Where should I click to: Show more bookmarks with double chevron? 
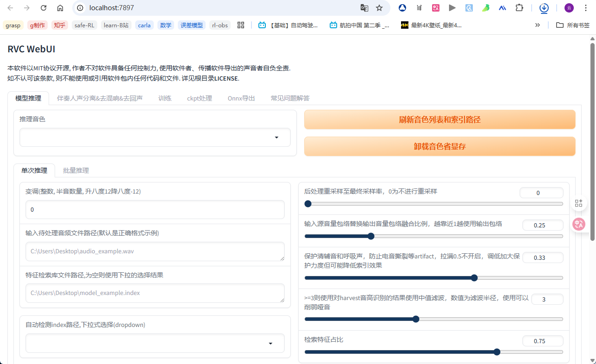pyautogui.click(x=538, y=25)
